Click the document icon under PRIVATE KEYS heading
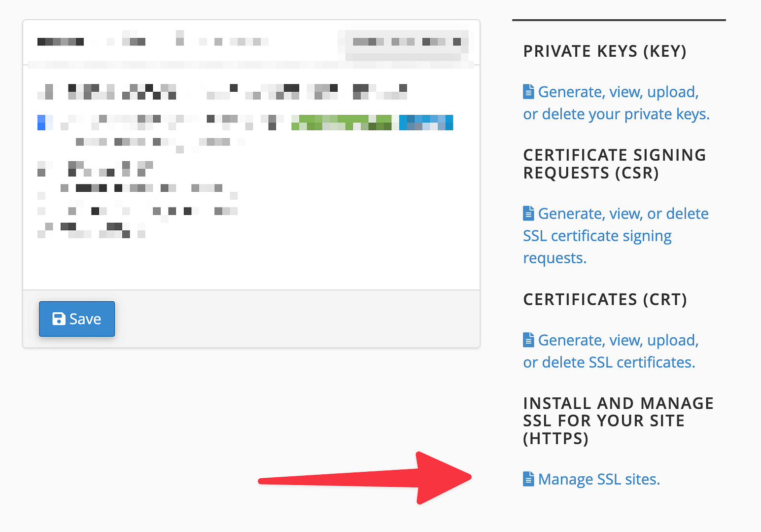This screenshot has width=761, height=532. pos(528,91)
